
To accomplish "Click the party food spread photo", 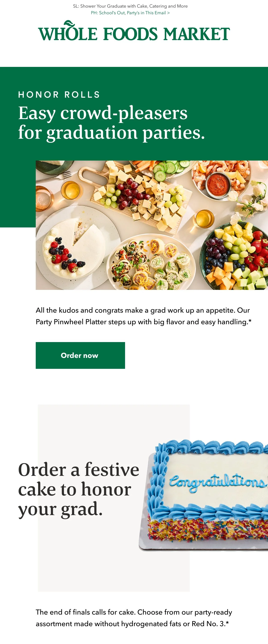I will point(152,225).
